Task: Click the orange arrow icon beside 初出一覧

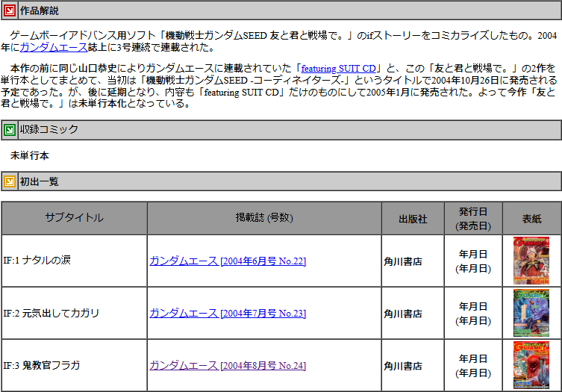Action: [x=9, y=181]
